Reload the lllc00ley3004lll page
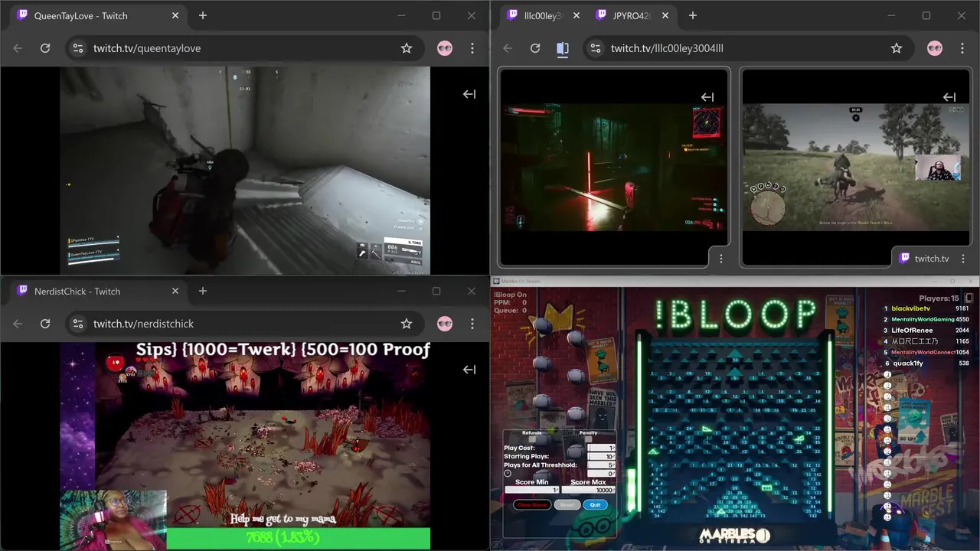980x551 pixels. [535, 48]
